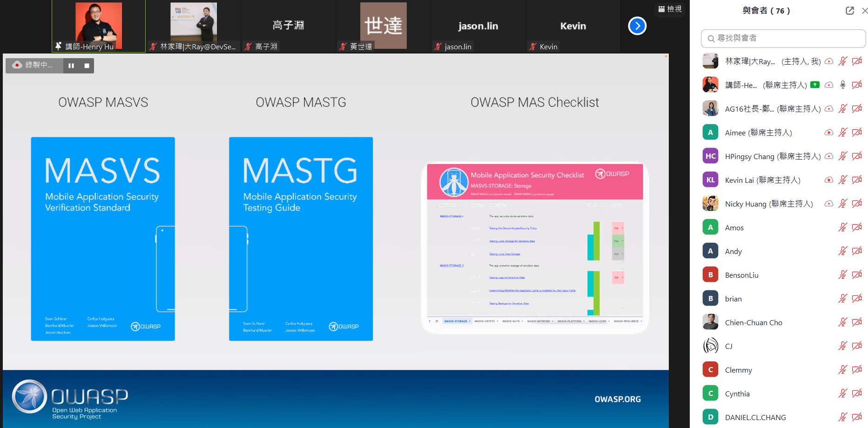Click Kevin Lai's recording indicator icon
This screenshot has height=428, width=868.
click(828, 180)
